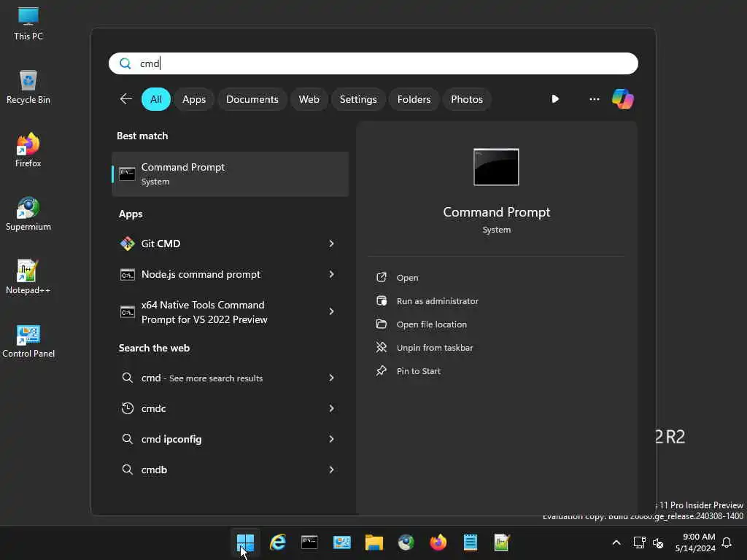Select the Recycle Bin desktop icon
The width and height of the screenshot is (747, 560).
(28, 87)
